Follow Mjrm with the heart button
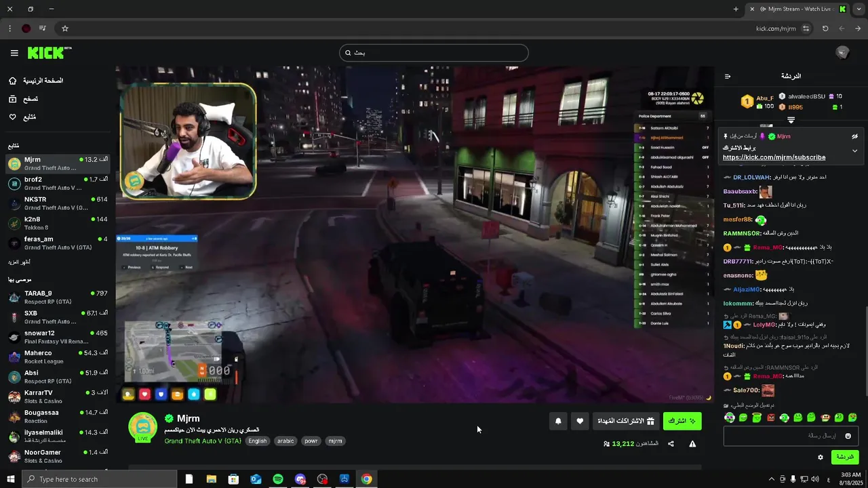Viewport: 868px width, 488px height. [580, 421]
